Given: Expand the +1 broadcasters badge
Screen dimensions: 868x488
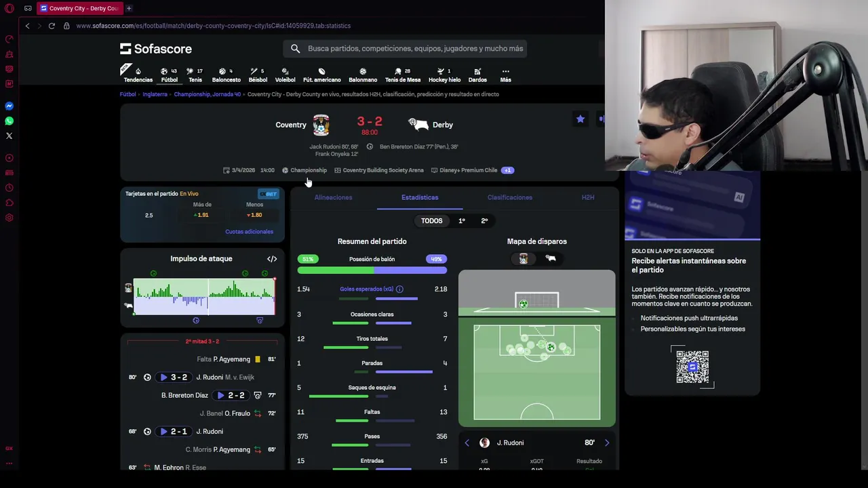Looking at the screenshot, I should click(507, 170).
